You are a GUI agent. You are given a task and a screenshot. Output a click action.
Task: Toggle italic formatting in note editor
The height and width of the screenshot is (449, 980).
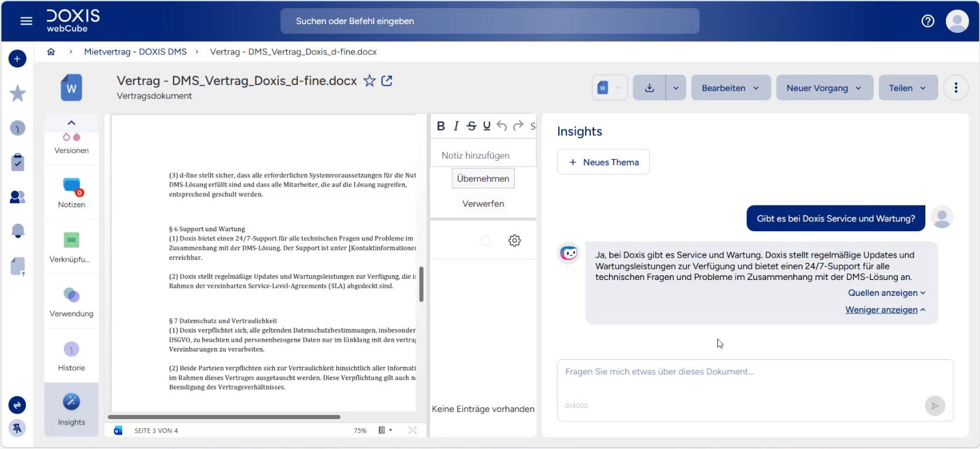pos(456,126)
